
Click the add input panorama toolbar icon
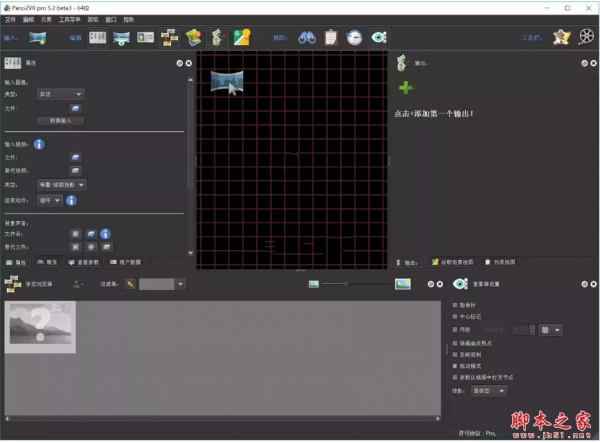pyautogui.click(x=38, y=37)
